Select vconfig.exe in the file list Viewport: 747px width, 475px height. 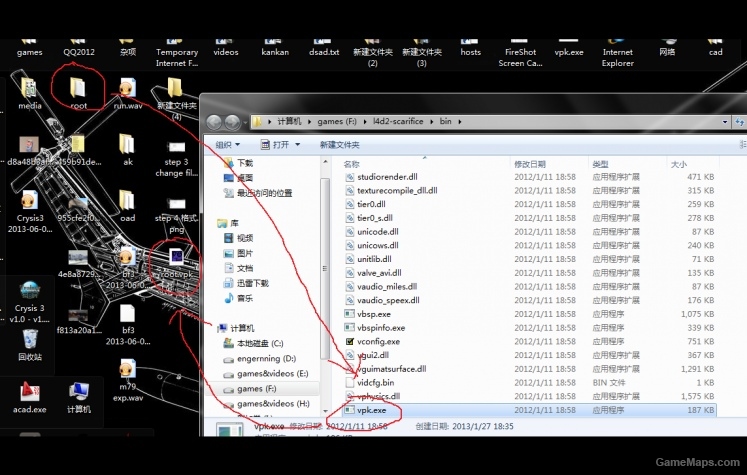pyautogui.click(x=529, y=341)
